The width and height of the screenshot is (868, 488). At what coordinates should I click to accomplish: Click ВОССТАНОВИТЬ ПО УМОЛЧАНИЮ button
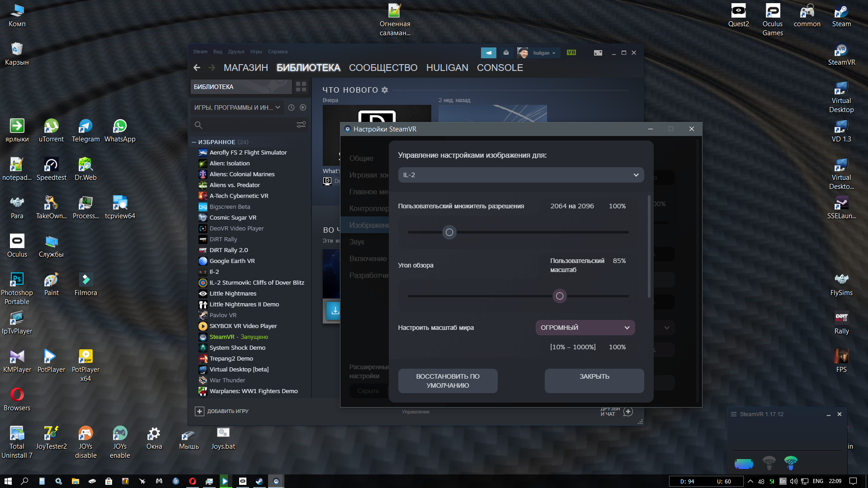(448, 381)
